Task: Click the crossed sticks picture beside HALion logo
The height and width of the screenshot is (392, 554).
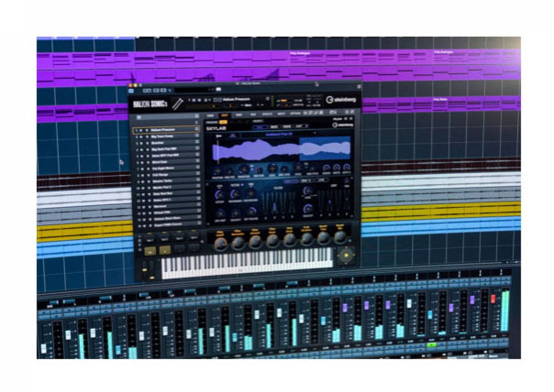Action: click(177, 104)
